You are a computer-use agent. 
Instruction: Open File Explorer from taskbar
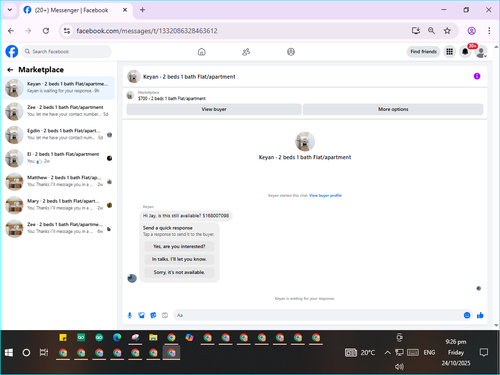153,338
